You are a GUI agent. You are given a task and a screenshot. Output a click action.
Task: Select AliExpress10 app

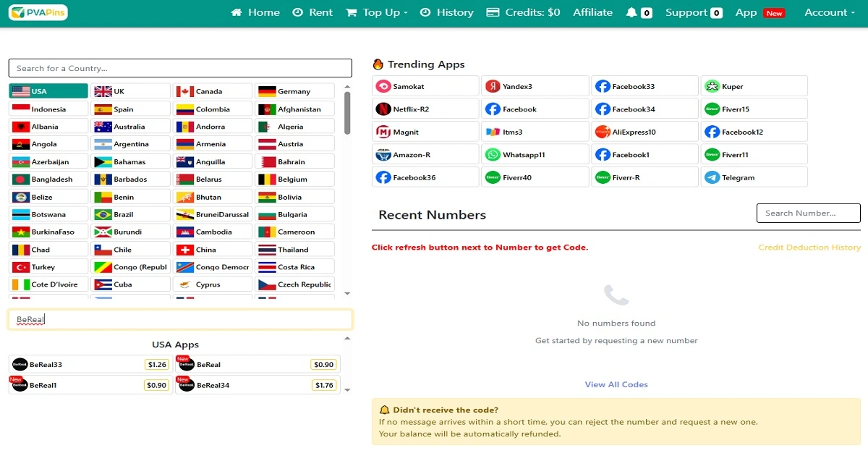(644, 132)
